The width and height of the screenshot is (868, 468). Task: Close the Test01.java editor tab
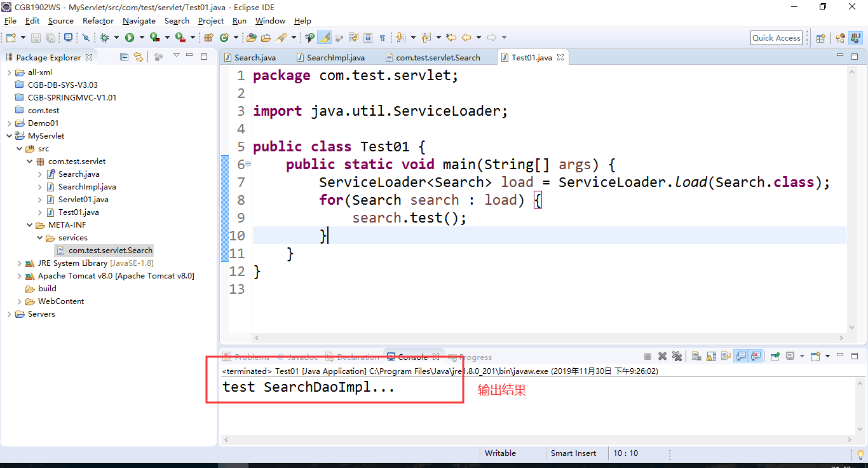point(560,57)
